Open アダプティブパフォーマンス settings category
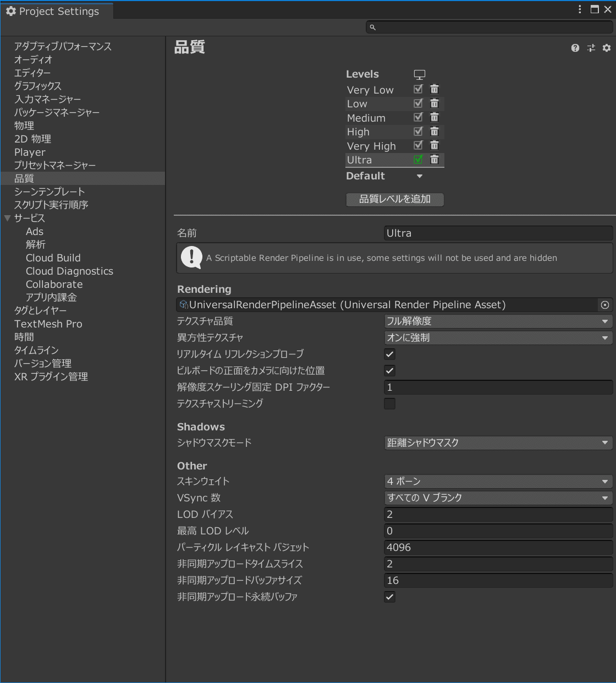Viewport: 616px width, 683px height. (x=63, y=46)
